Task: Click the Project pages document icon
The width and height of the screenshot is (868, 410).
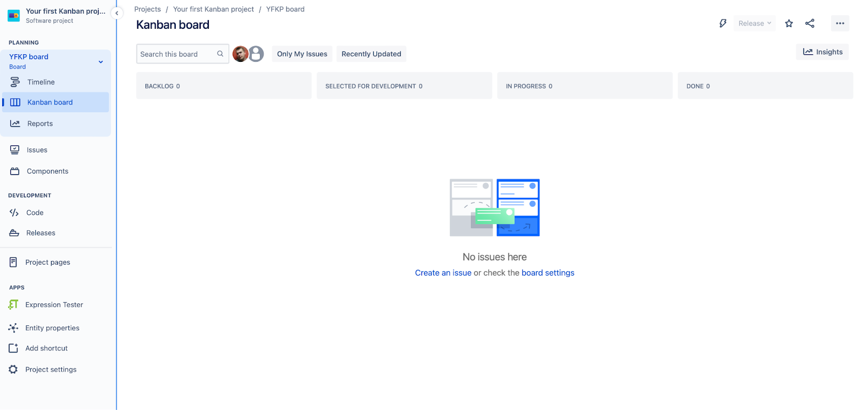Action: pyautogui.click(x=14, y=262)
